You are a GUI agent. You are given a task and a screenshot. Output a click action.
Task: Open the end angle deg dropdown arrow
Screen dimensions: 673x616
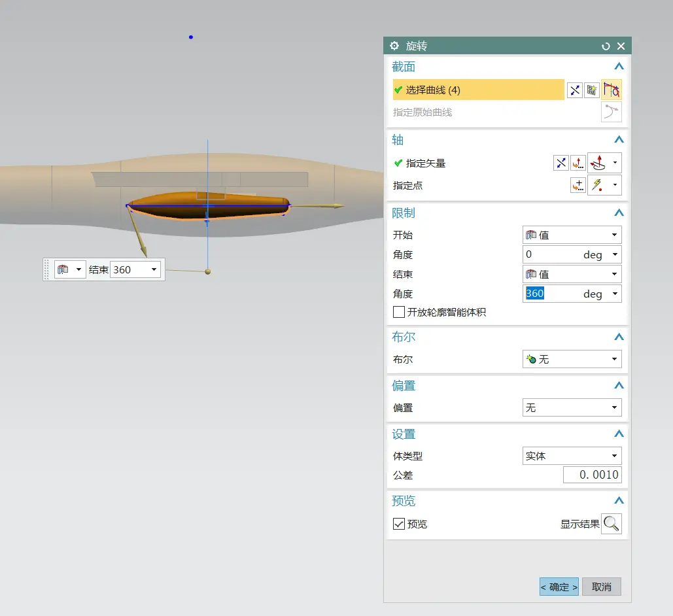tap(615, 294)
